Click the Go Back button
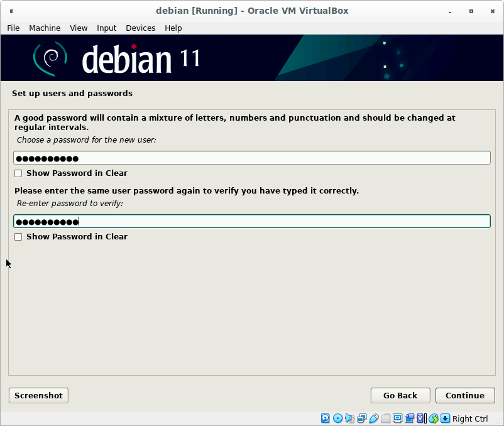Image resolution: width=504 pixels, height=426 pixels. tap(400, 395)
